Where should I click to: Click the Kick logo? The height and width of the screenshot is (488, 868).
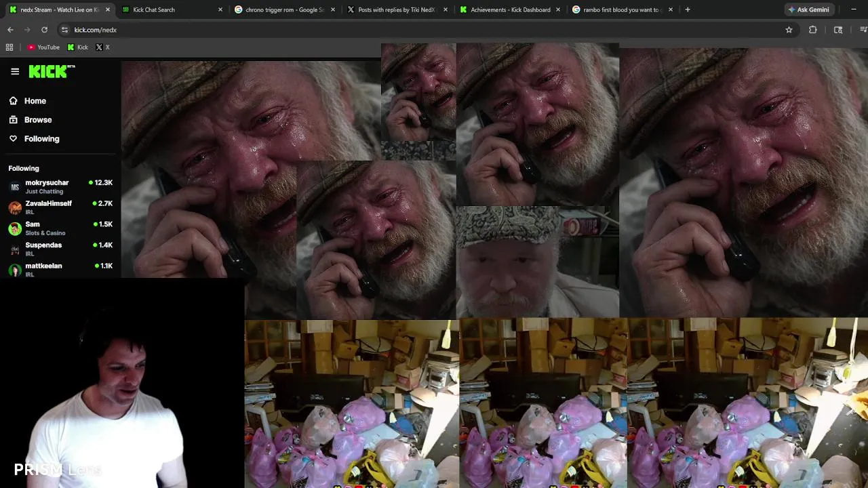[x=52, y=71]
